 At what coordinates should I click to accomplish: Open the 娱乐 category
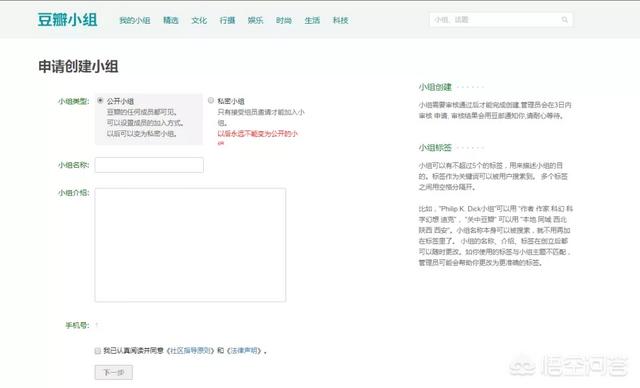click(256, 20)
